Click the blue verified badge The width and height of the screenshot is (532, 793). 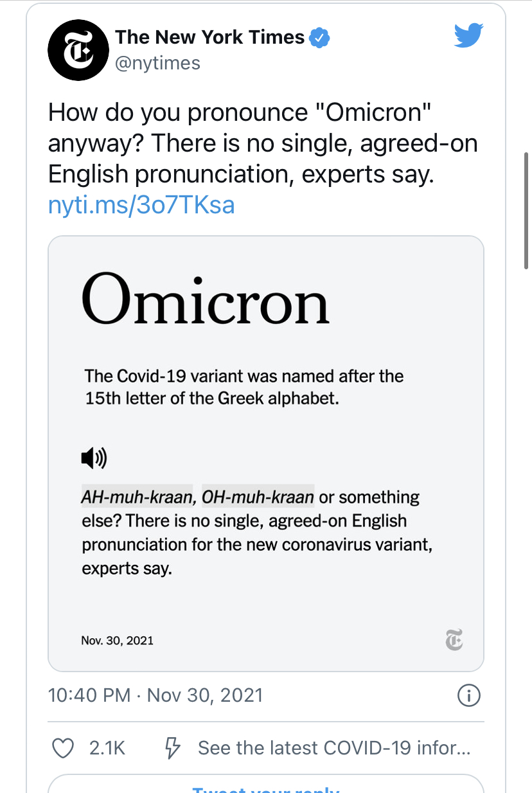click(319, 38)
